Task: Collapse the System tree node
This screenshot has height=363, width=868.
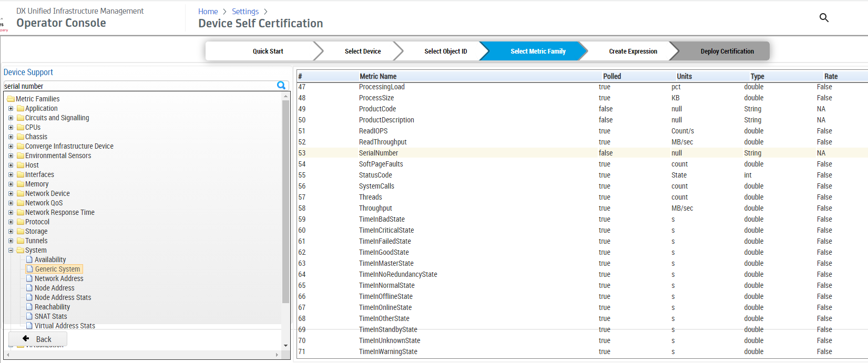Action: pos(11,250)
